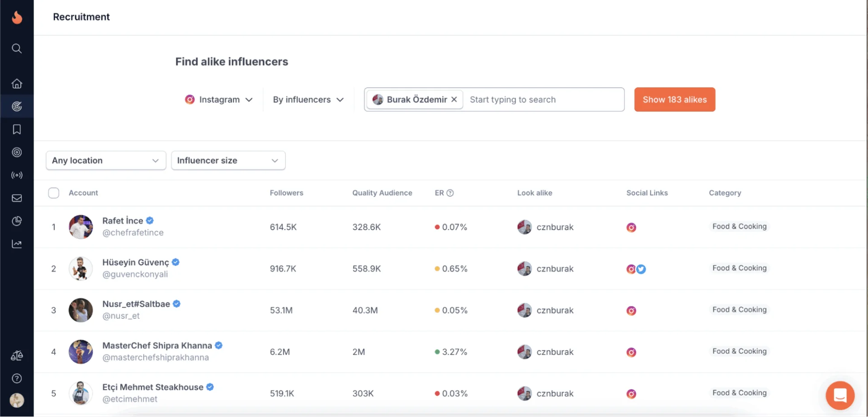The image size is (868, 417).
Task: Open saved lists via the bookmark icon
Action: pos(17,129)
